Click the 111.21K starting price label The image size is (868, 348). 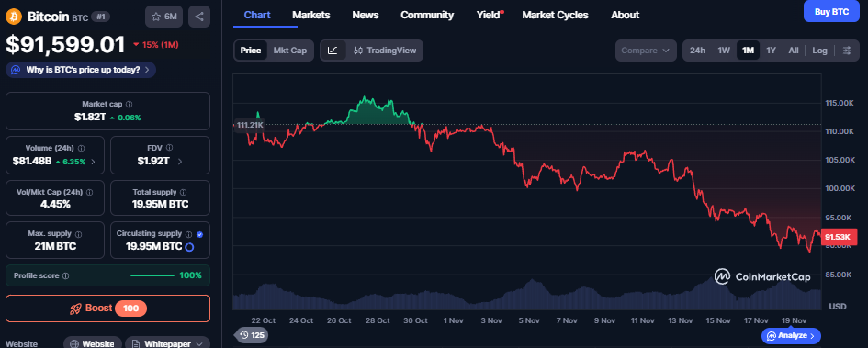249,125
